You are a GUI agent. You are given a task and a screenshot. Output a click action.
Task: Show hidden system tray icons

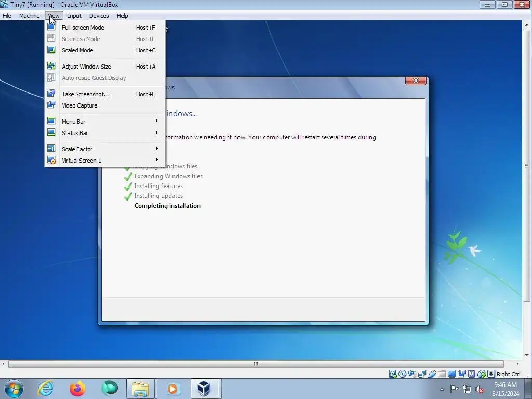click(442, 389)
